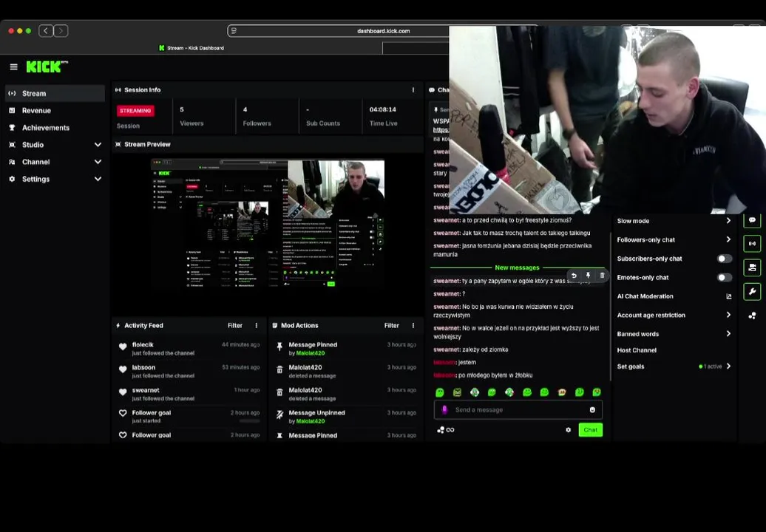Viewport: 766px width, 532px height.
Task: Open the Activity Feed three-dot menu
Action: pos(257,326)
